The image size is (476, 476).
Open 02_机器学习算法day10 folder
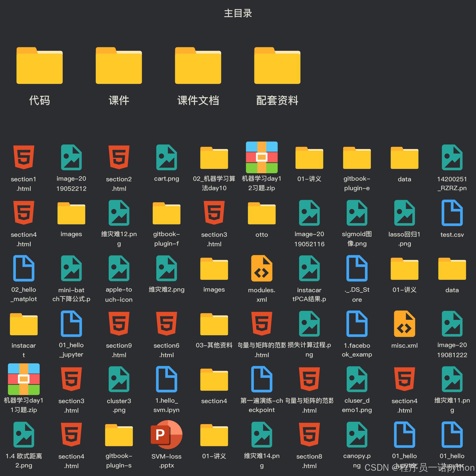[214, 158]
